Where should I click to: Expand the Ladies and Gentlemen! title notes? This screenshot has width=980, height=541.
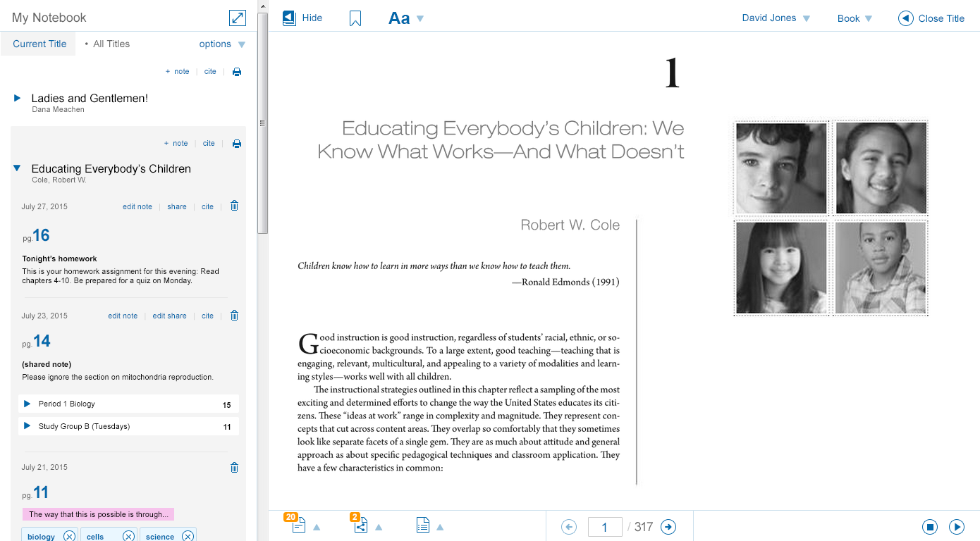pos(18,98)
